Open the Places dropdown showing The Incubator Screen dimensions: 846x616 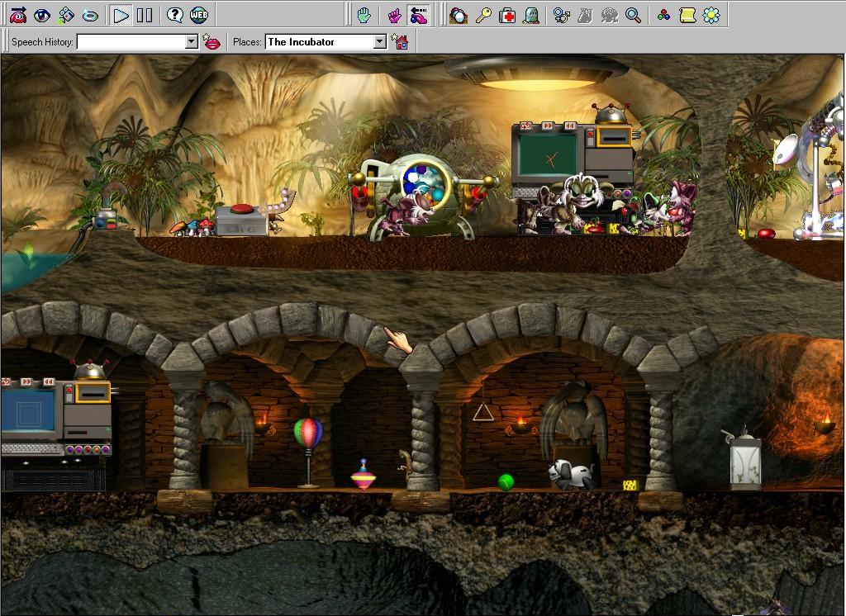[379, 42]
